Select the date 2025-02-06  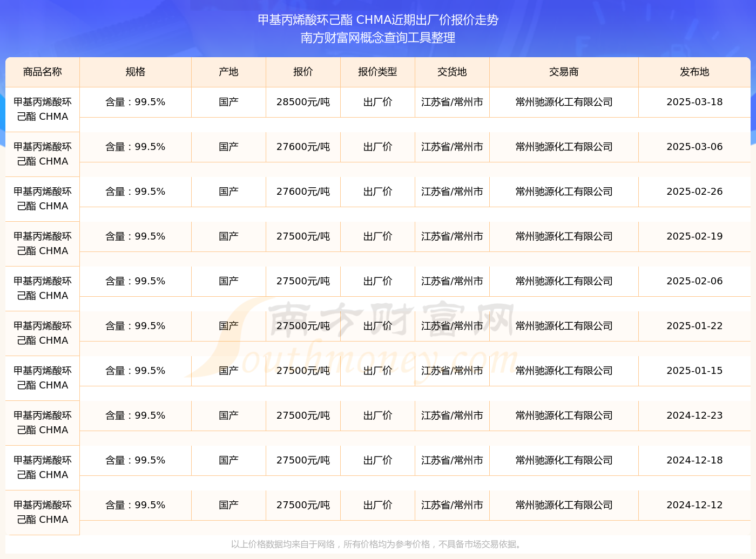click(x=694, y=281)
